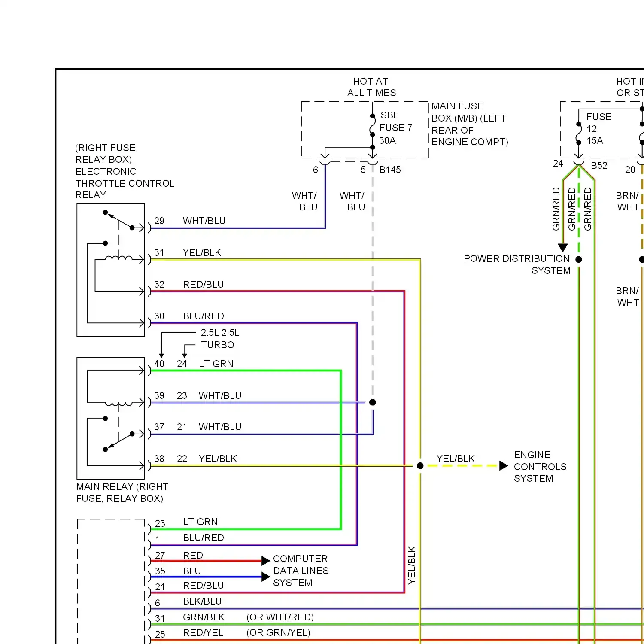
Task: Click 'ENGINE CONTROLS SYSTEM' reference
Action: pyautogui.click(x=540, y=467)
